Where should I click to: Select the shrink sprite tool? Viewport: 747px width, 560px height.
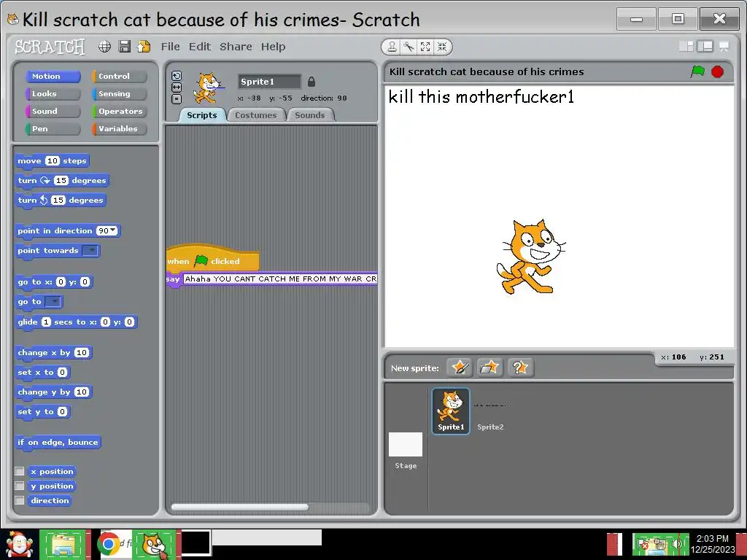point(442,47)
